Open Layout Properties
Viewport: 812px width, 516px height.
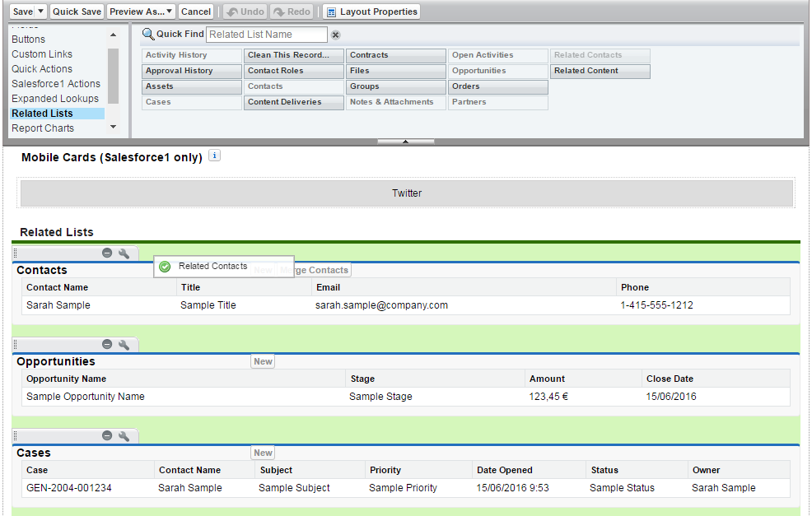pyautogui.click(x=371, y=12)
